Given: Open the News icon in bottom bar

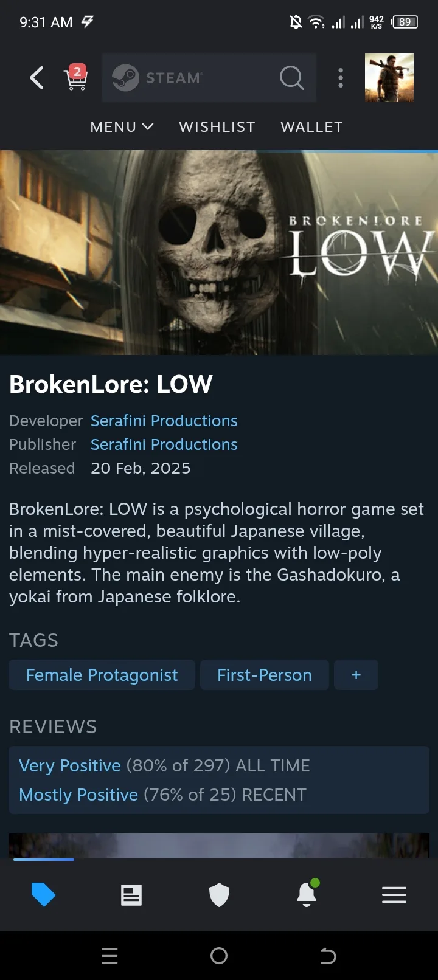Looking at the screenshot, I should click(131, 895).
